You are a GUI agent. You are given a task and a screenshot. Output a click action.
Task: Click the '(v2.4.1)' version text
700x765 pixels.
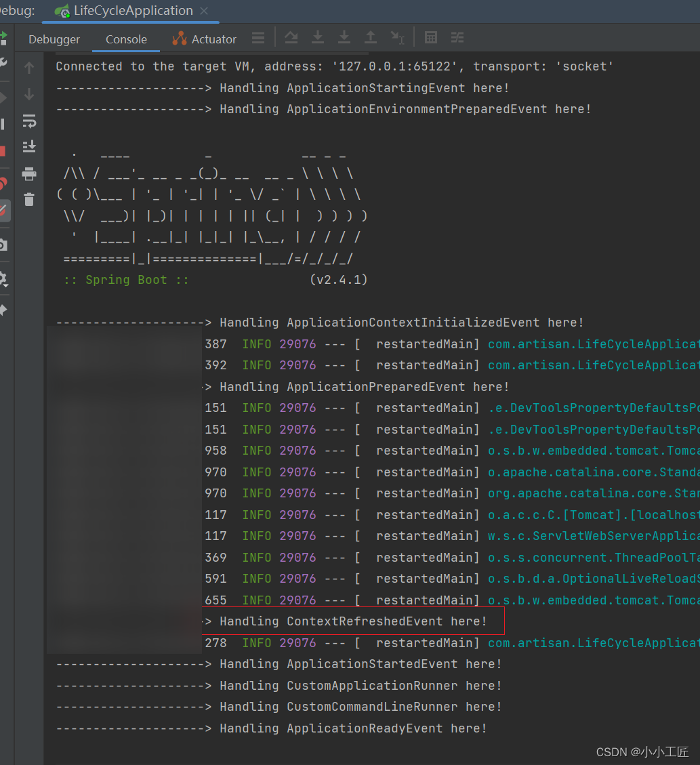click(339, 280)
